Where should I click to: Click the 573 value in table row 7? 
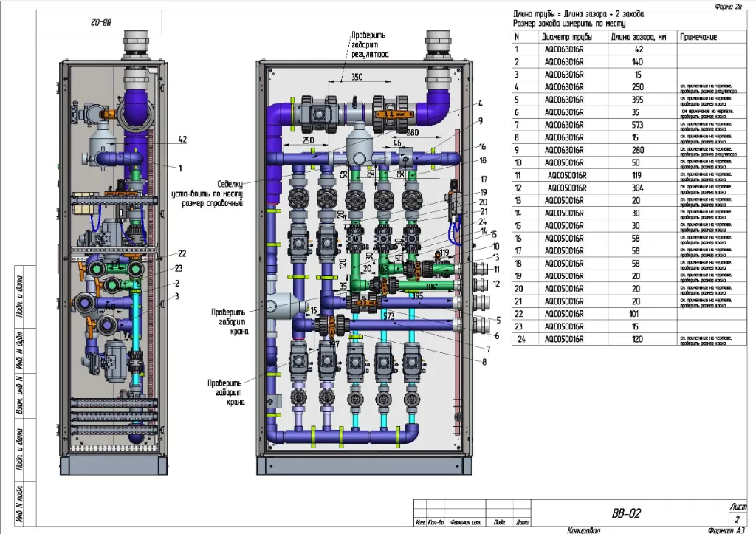click(638, 125)
